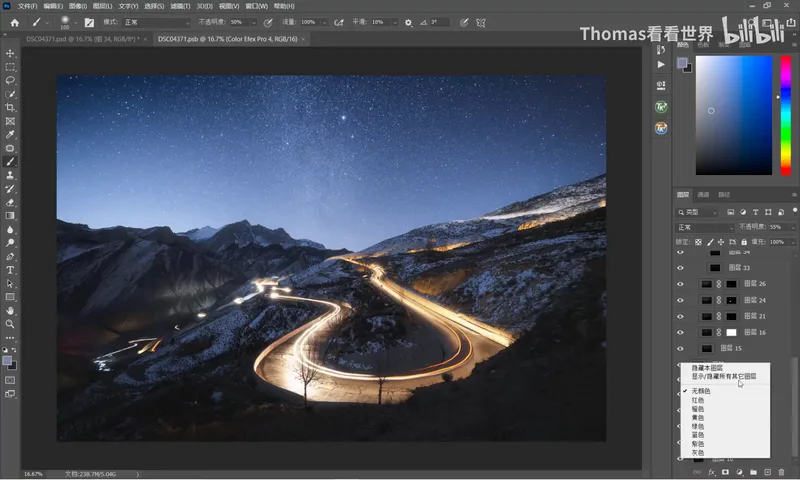Add layer style fx icon

click(x=712, y=472)
